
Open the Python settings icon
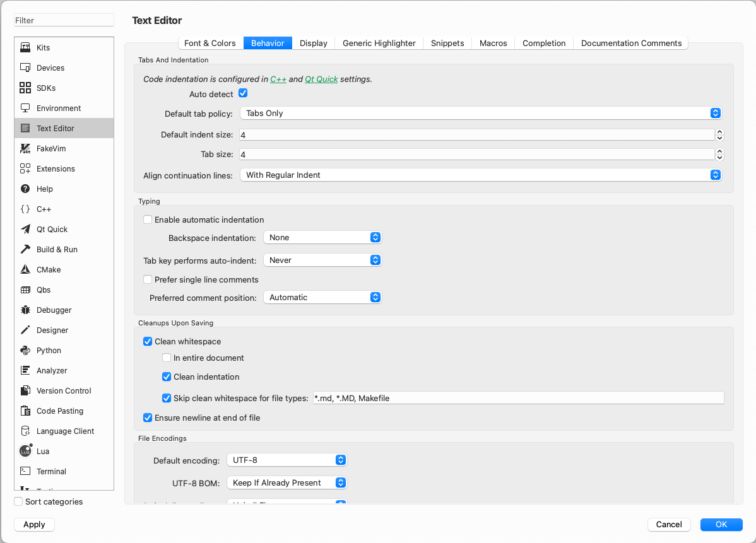coord(25,351)
